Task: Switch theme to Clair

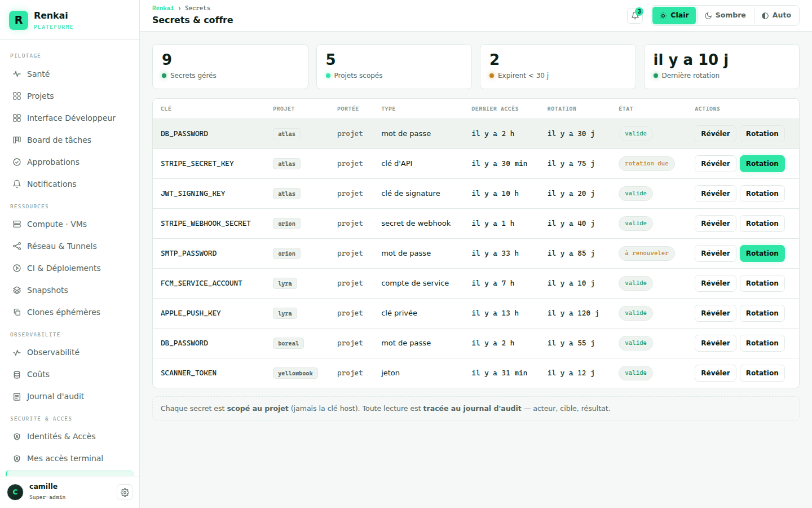Action: 674,15
